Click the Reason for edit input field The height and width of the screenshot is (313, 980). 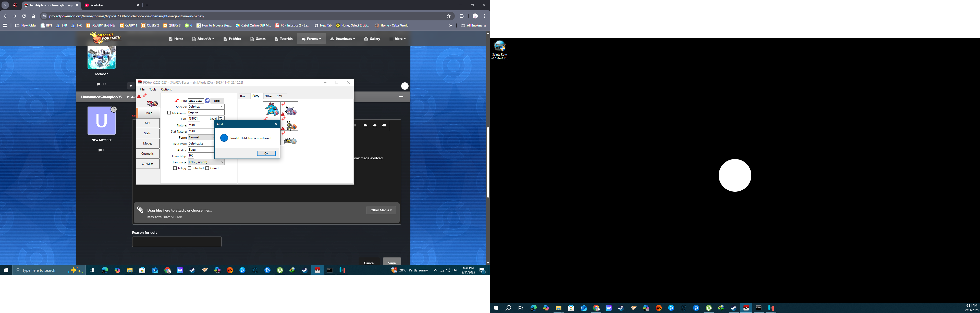click(x=177, y=242)
